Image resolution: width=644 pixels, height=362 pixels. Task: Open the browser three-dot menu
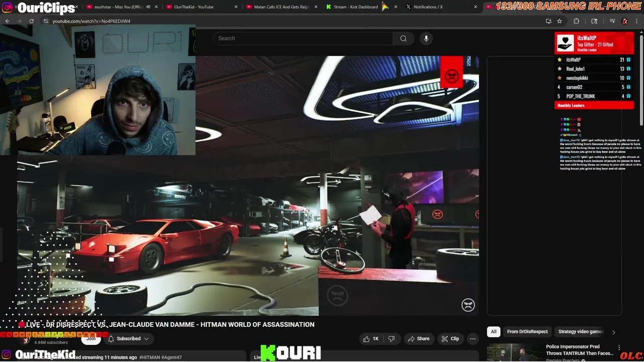[x=636, y=21]
